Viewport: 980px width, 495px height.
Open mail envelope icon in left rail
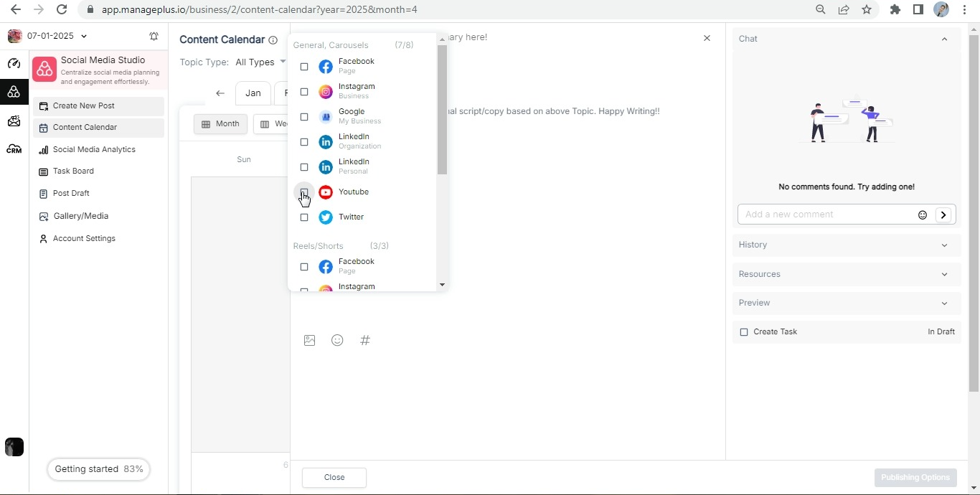[x=14, y=121]
